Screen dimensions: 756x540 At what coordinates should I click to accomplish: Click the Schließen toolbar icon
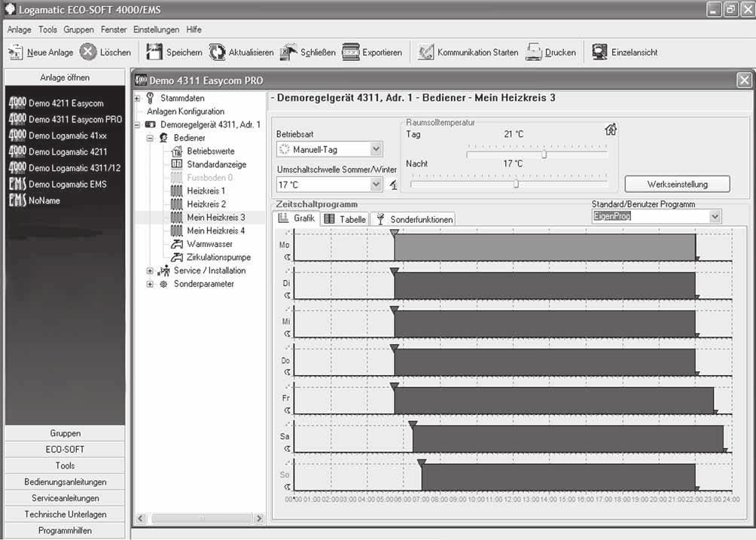(289, 52)
